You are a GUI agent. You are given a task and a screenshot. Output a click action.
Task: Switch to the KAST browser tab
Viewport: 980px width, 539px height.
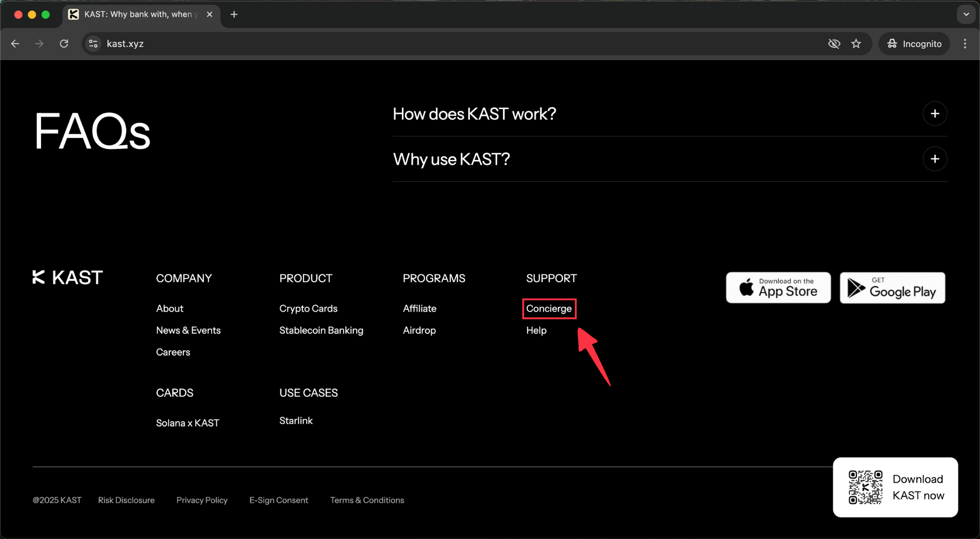[139, 14]
